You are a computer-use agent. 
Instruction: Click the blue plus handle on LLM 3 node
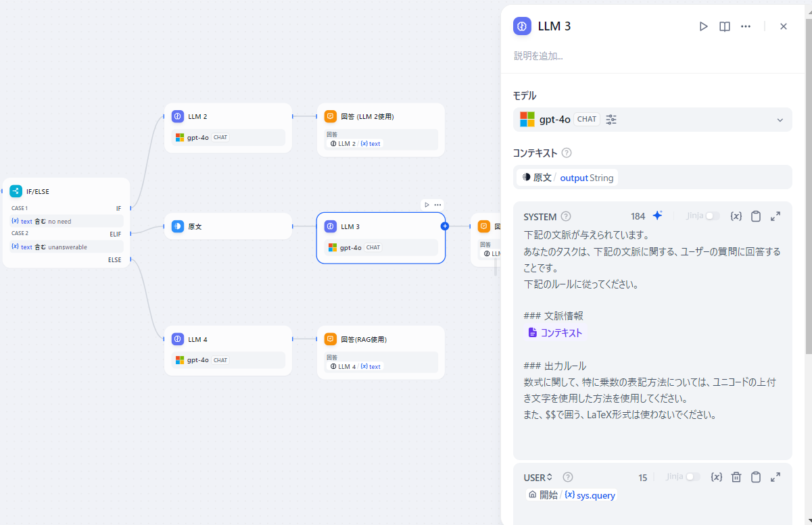click(x=445, y=226)
